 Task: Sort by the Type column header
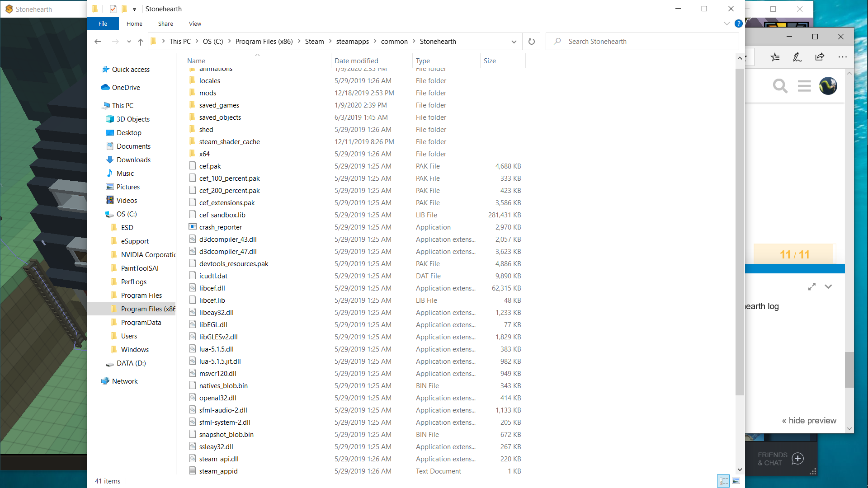click(x=423, y=61)
